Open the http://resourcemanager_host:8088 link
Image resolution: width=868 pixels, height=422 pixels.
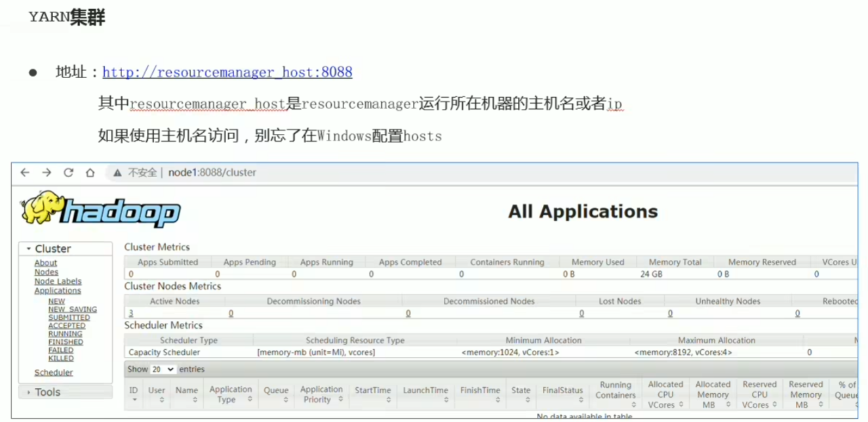[x=227, y=72]
